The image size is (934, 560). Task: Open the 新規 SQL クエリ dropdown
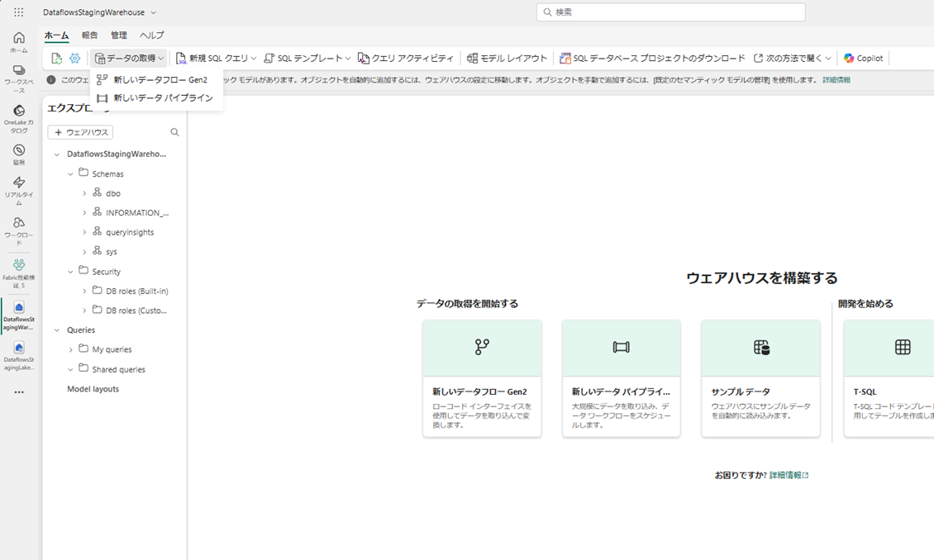click(x=216, y=59)
